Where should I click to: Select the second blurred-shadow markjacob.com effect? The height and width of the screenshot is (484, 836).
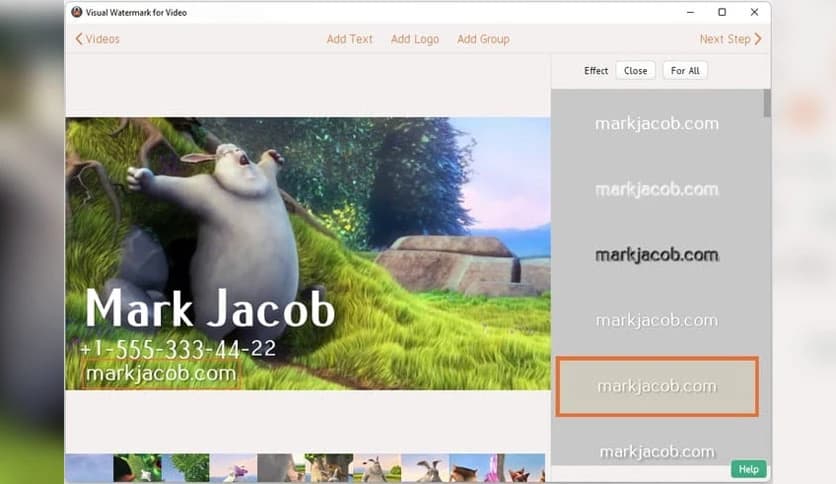pyautogui.click(x=657, y=189)
